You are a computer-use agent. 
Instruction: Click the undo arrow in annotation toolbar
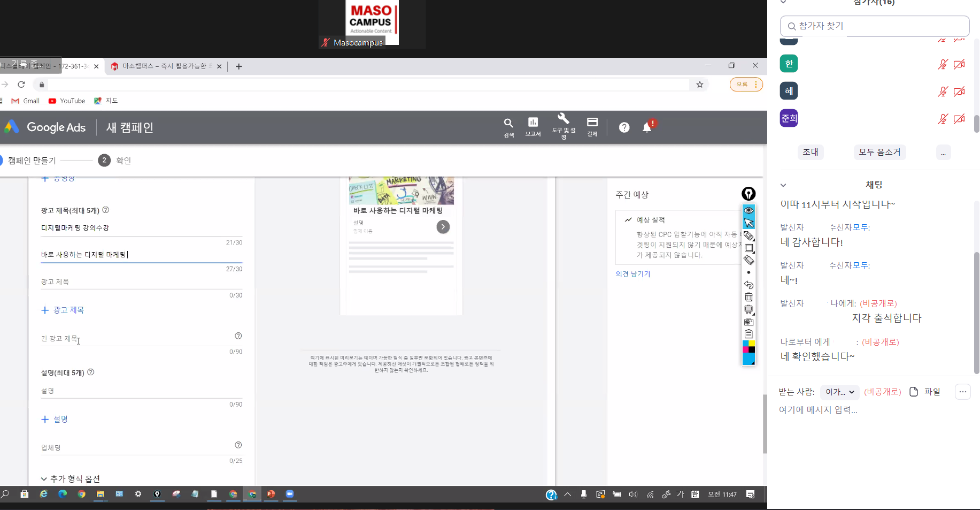(748, 285)
